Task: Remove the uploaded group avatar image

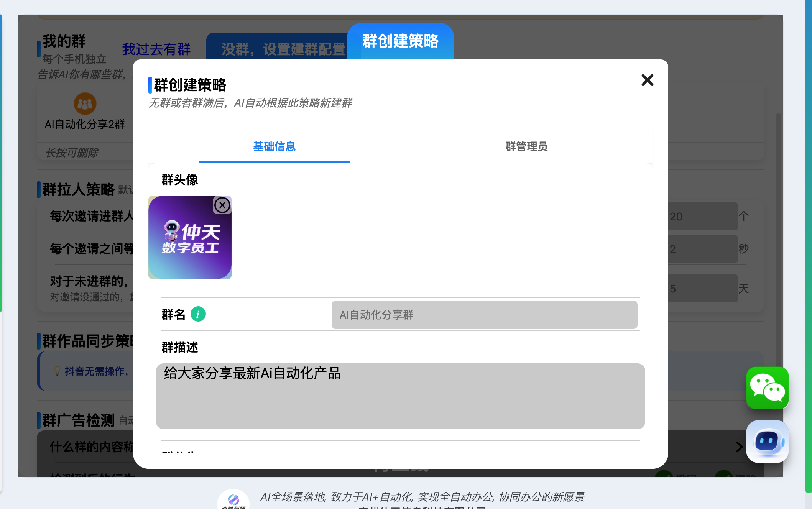Action: (222, 205)
